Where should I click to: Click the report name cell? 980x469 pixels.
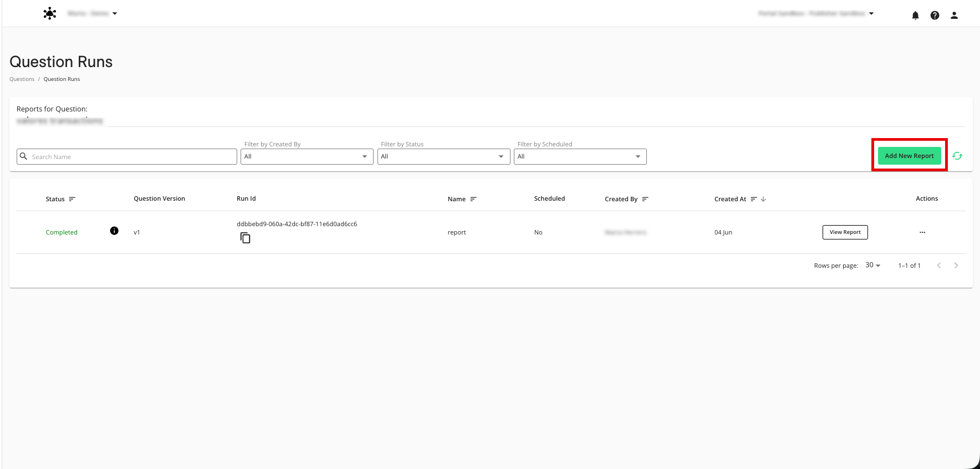(457, 232)
